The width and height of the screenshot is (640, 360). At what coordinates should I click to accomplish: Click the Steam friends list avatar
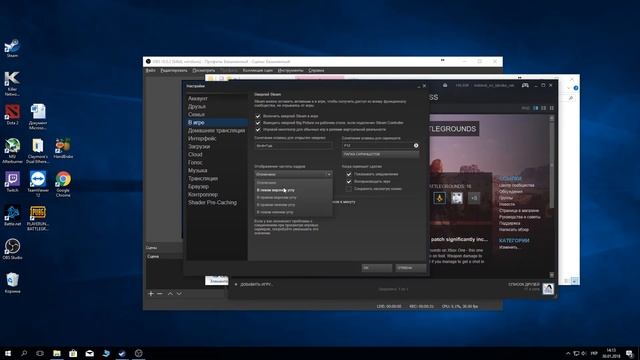click(x=548, y=289)
